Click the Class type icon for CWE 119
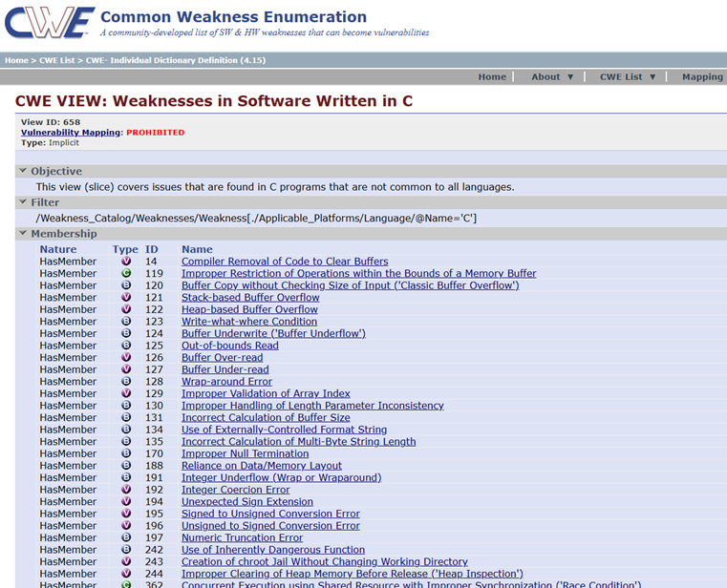This screenshot has height=588, width=727. [x=126, y=273]
